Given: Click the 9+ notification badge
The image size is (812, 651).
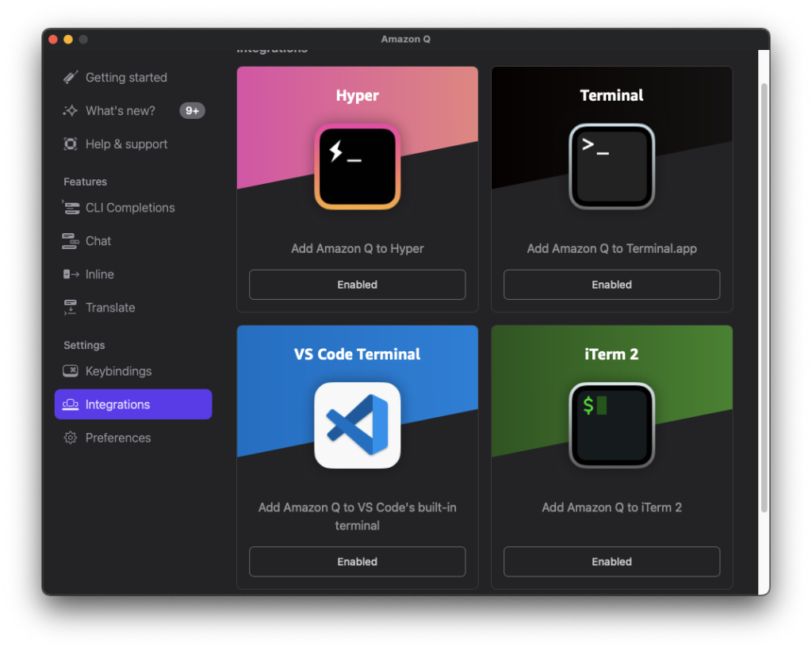Looking at the screenshot, I should [192, 111].
